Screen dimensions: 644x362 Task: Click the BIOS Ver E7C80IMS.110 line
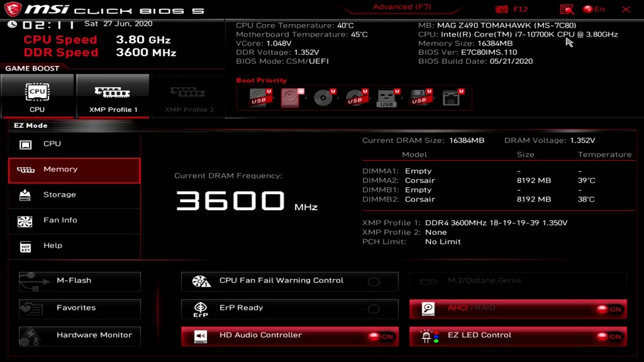pos(467,53)
